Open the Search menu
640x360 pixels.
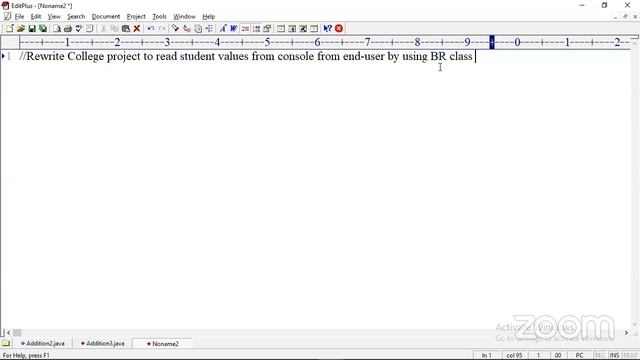(x=76, y=17)
